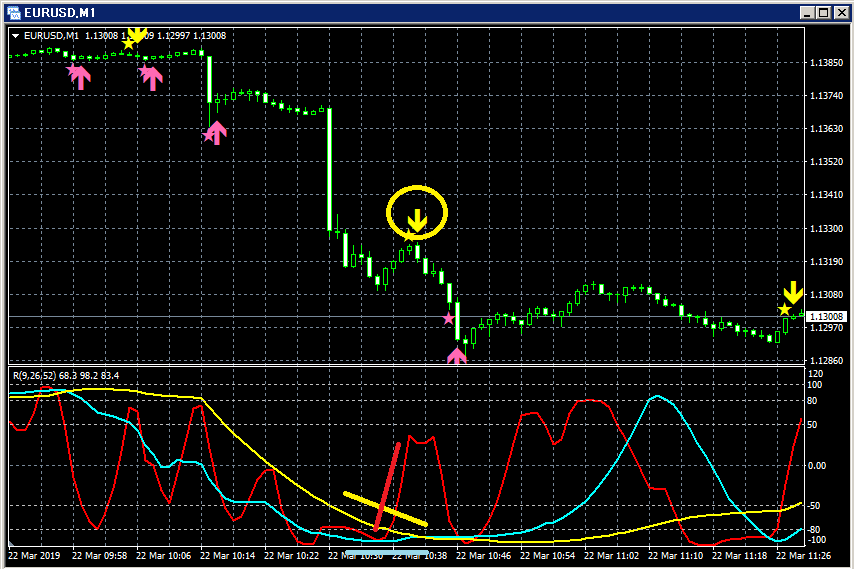Click the 22 Mar 10:46 time axis label
Image resolution: width=854 pixels, height=569 pixels.
click(484, 556)
